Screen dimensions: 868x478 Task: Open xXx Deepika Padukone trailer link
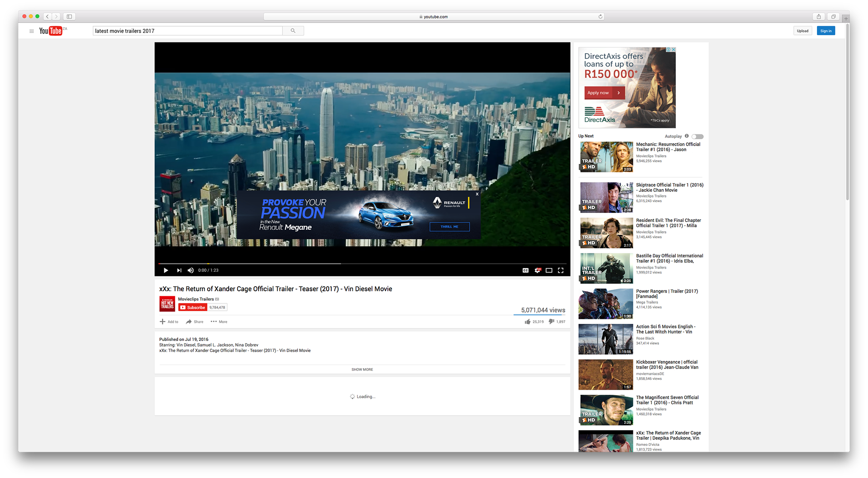pyautogui.click(x=669, y=435)
